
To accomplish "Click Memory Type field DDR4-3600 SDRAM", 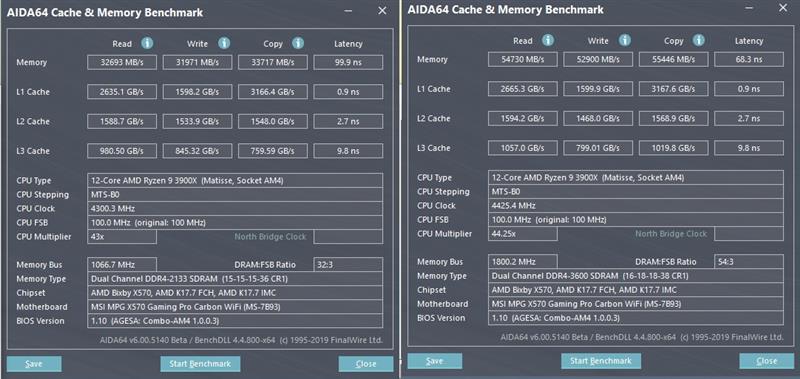I will [x=636, y=276].
